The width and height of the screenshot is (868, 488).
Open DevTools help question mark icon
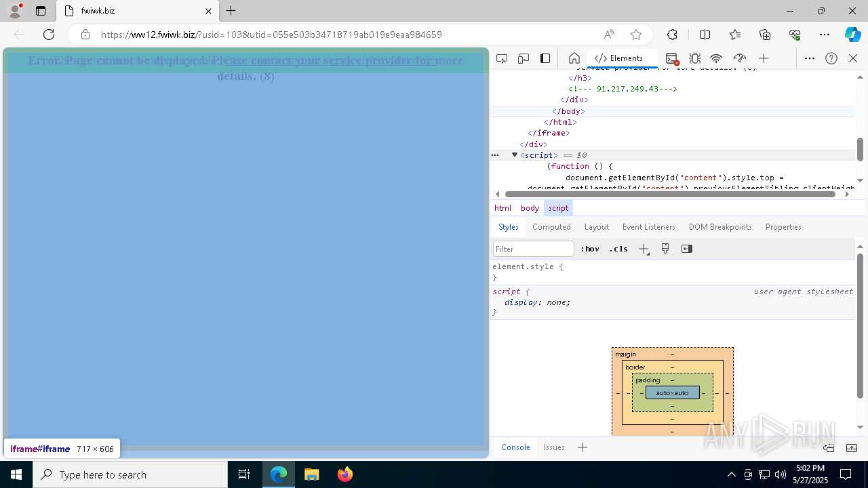[831, 58]
